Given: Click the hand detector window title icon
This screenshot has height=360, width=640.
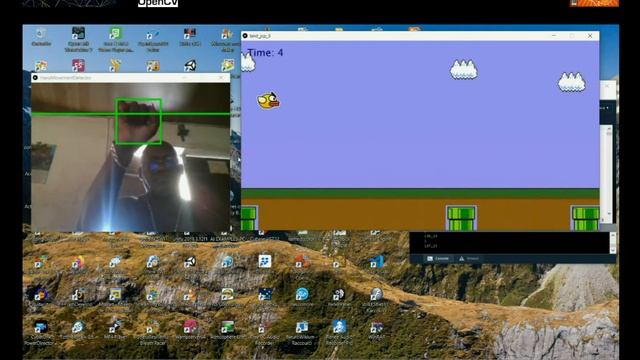Looking at the screenshot, I should point(35,78).
